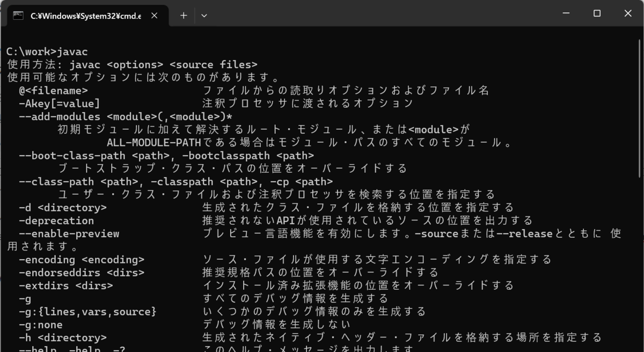Close the C:\Windows\System32\cmd.e tab
Viewport: 644px width, 352px height.
click(x=154, y=16)
